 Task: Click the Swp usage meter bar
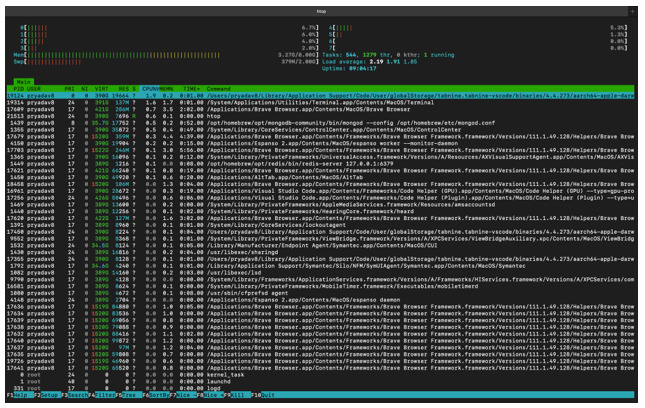point(166,62)
